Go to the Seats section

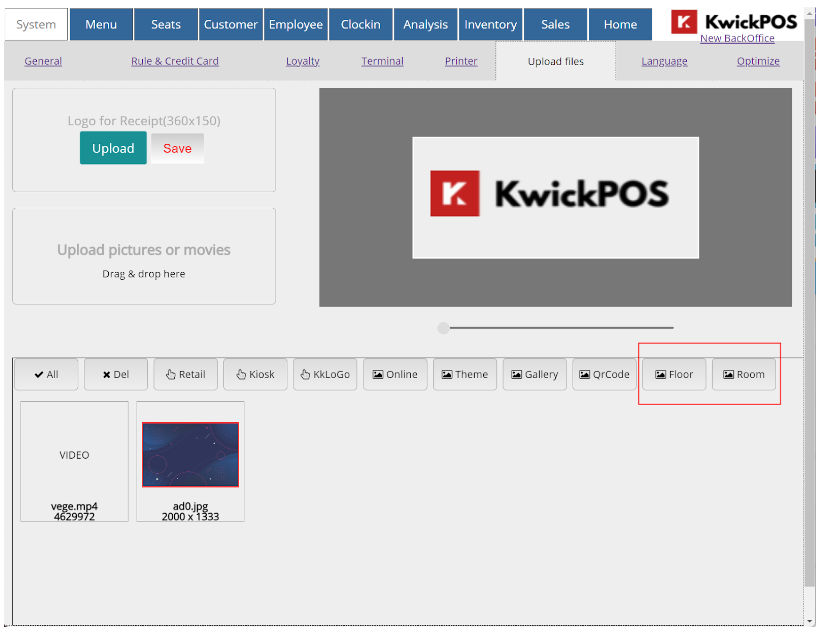pos(166,25)
